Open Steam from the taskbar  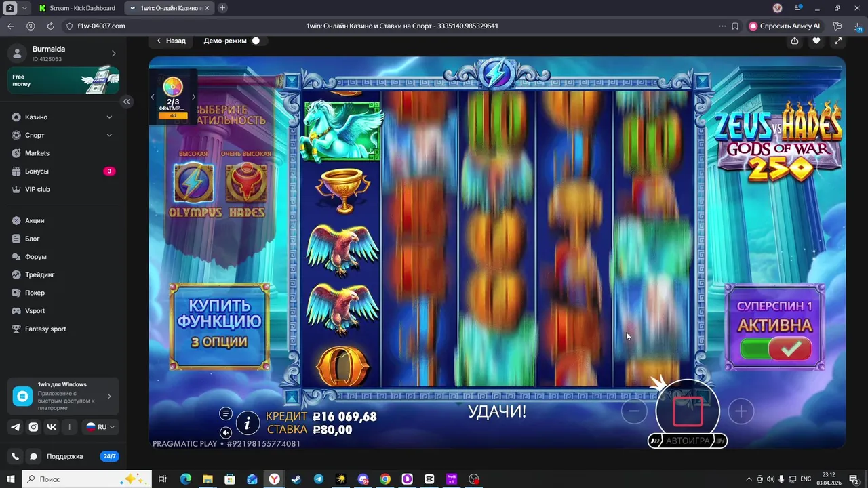[296, 479]
